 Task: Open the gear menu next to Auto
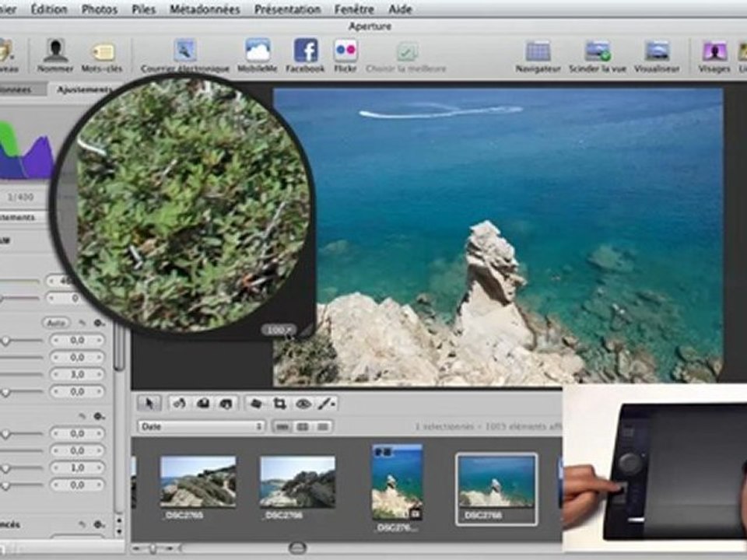pos(99,323)
